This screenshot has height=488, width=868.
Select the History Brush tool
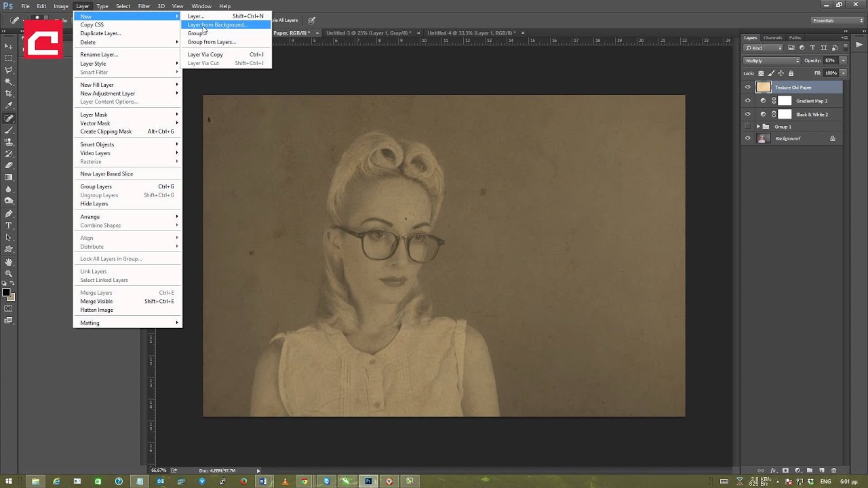9,154
